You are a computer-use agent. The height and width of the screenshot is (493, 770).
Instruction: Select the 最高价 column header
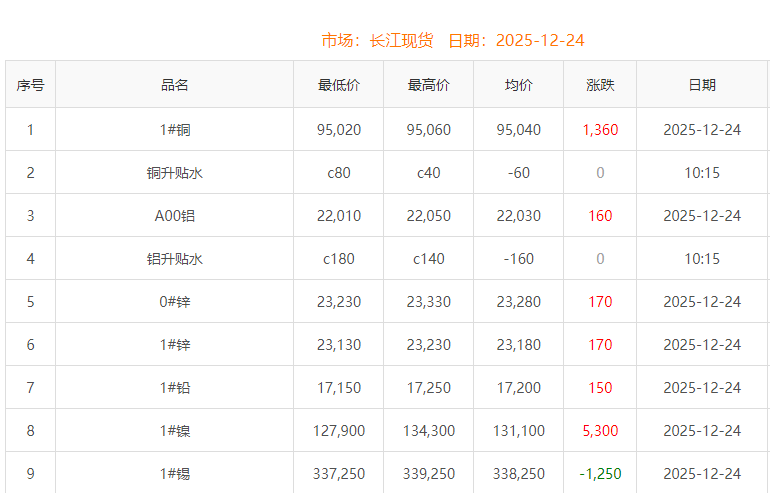pos(428,85)
